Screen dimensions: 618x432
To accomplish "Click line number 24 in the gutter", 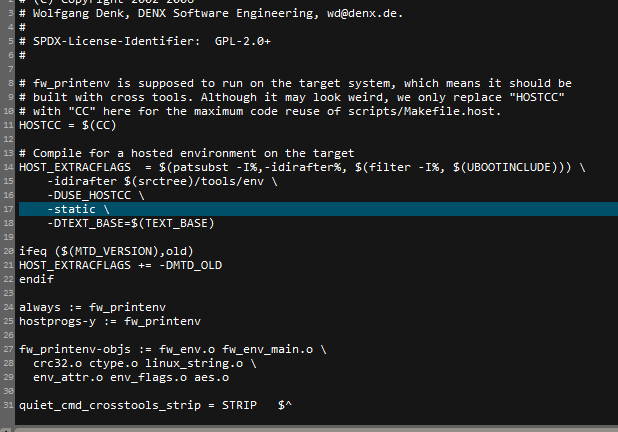I will click(x=9, y=307).
